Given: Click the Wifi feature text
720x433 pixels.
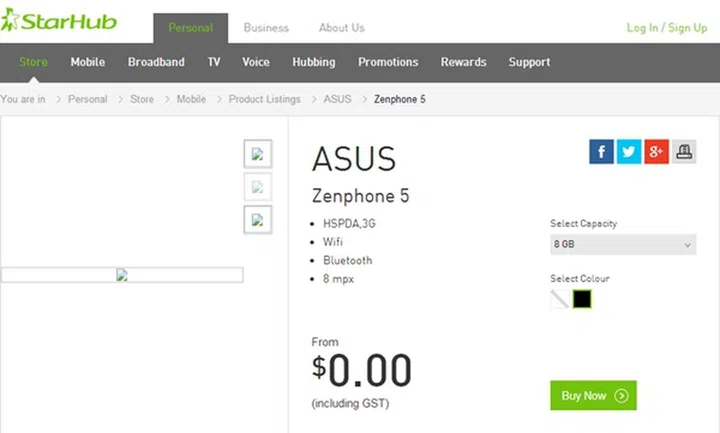Looking at the screenshot, I should (332, 242).
